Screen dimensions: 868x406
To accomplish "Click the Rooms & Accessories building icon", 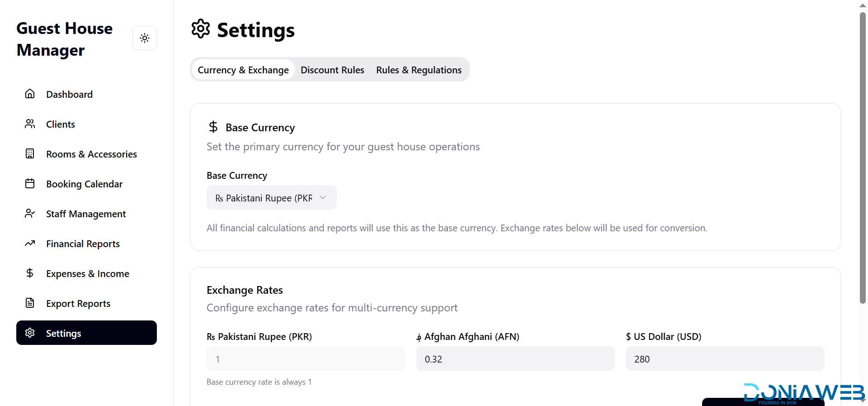I will tap(30, 153).
